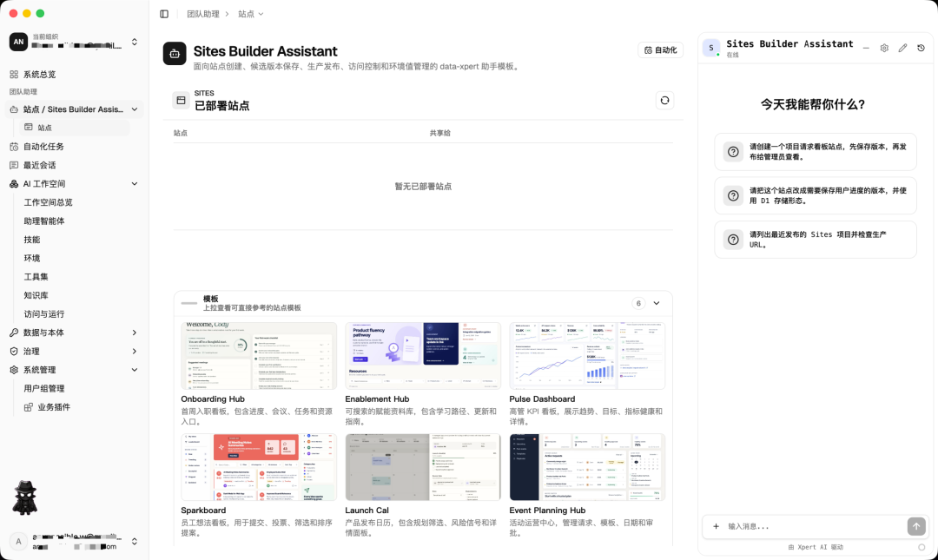
Task: Click the detective mascot icon in sidebar
Action: coord(25,497)
